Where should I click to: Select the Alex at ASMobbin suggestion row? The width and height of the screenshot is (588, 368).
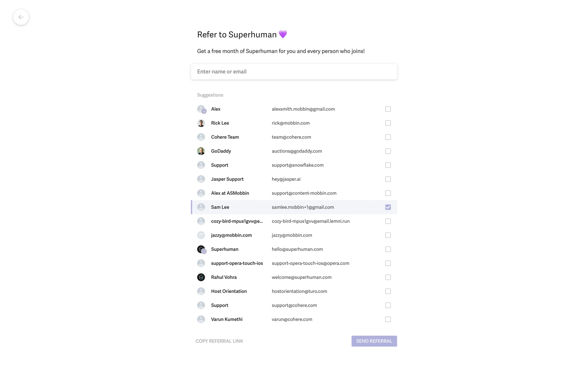(294, 193)
